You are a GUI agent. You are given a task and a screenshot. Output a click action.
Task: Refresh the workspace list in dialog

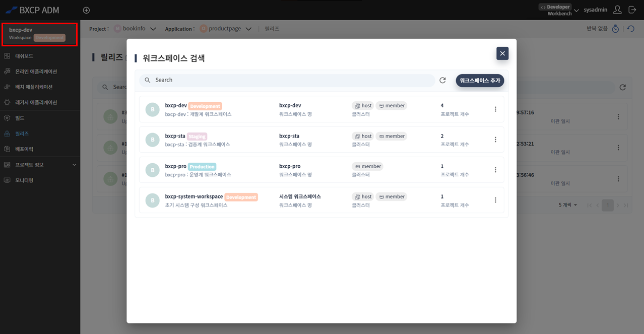tap(442, 80)
